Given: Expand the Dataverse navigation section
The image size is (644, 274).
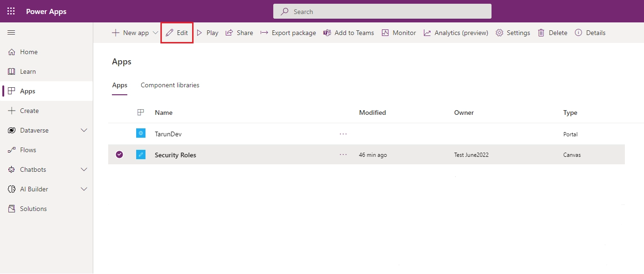Looking at the screenshot, I should (x=84, y=130).
